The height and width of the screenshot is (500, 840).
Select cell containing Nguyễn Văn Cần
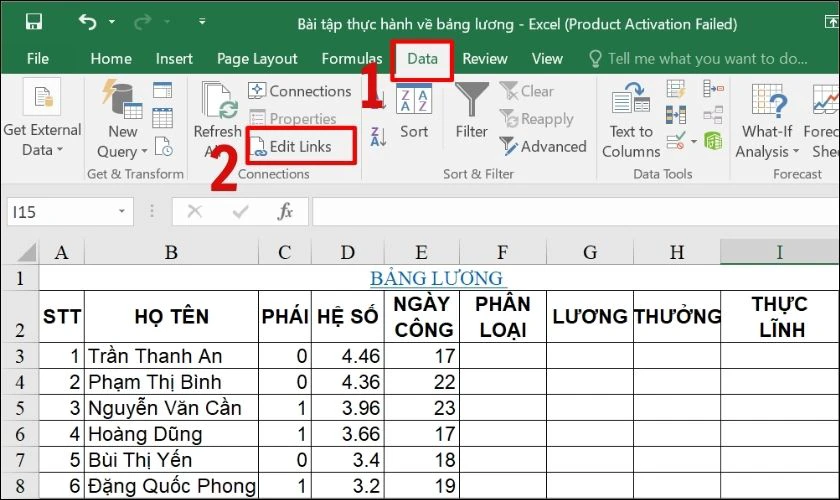tap(171, 408)
